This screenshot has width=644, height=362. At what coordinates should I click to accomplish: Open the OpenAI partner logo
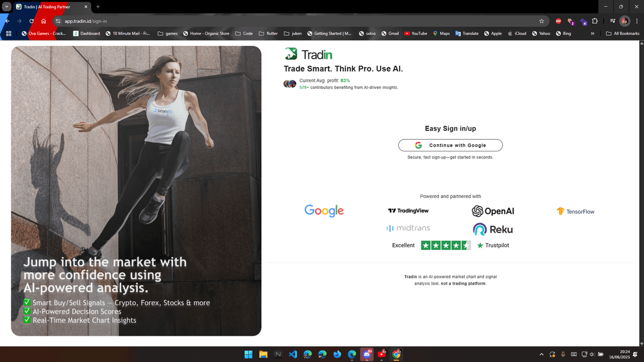[x=493, y=211]
